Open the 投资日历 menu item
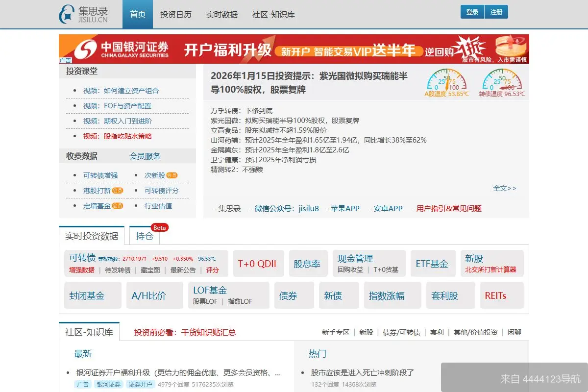 click(175, 14)
